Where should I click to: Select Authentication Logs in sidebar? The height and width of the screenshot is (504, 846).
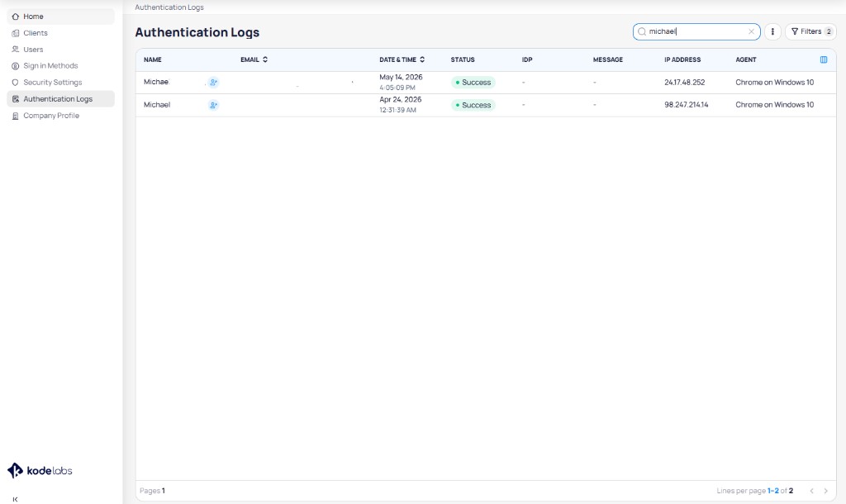pos(60,99)
